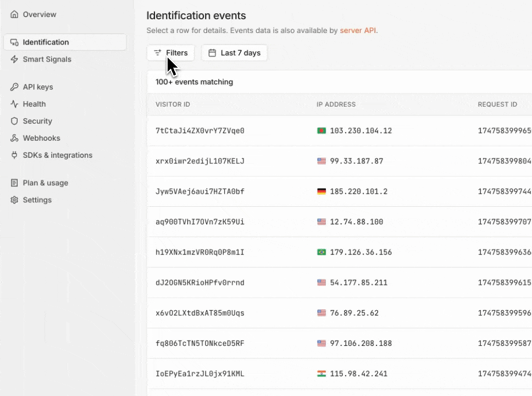Select row with visitor ID IoEPyEa1rzJL0jx91KML
This screenshot has width=532, height=396.
[x=200, y=374]
